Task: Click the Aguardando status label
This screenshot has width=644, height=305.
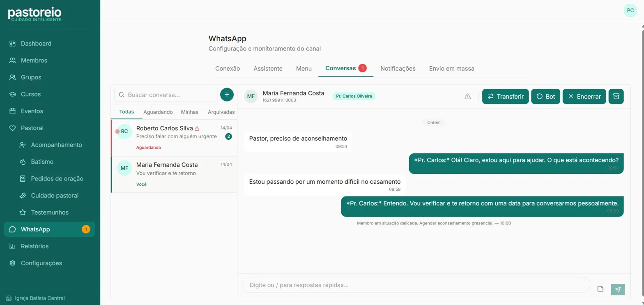Action: 148,147
